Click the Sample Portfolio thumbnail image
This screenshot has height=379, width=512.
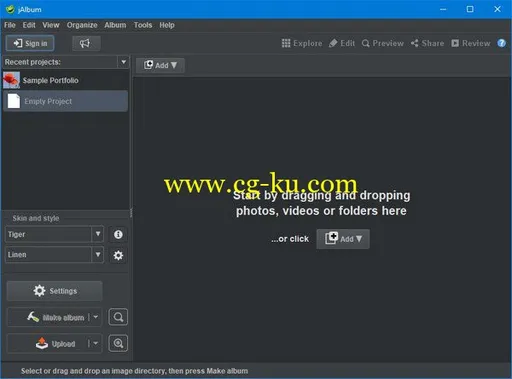pyautogui.click(x=11, y=80)
